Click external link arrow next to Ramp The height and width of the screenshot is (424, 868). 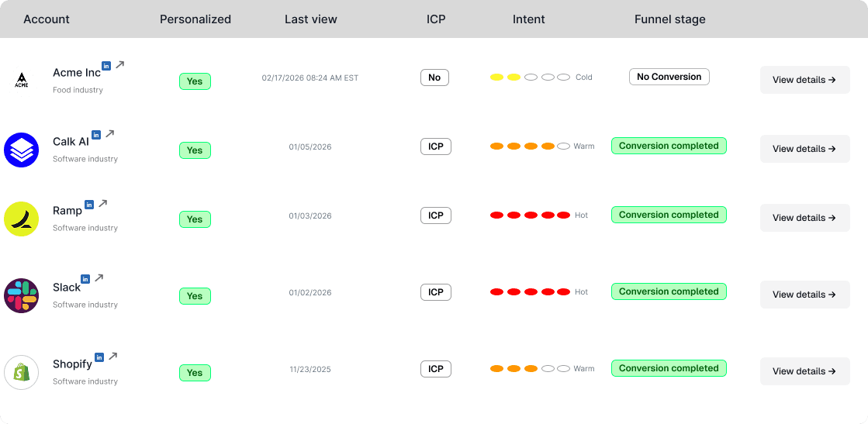pos(102,204)
